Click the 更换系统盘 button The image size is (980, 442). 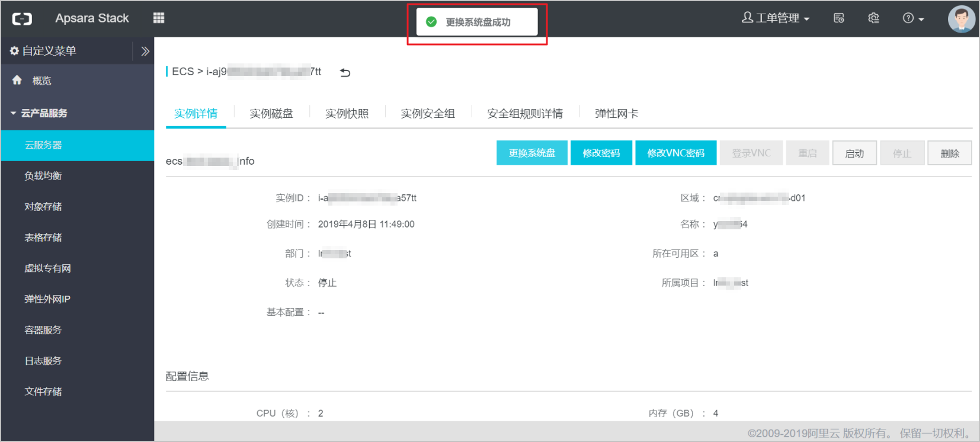532,153
